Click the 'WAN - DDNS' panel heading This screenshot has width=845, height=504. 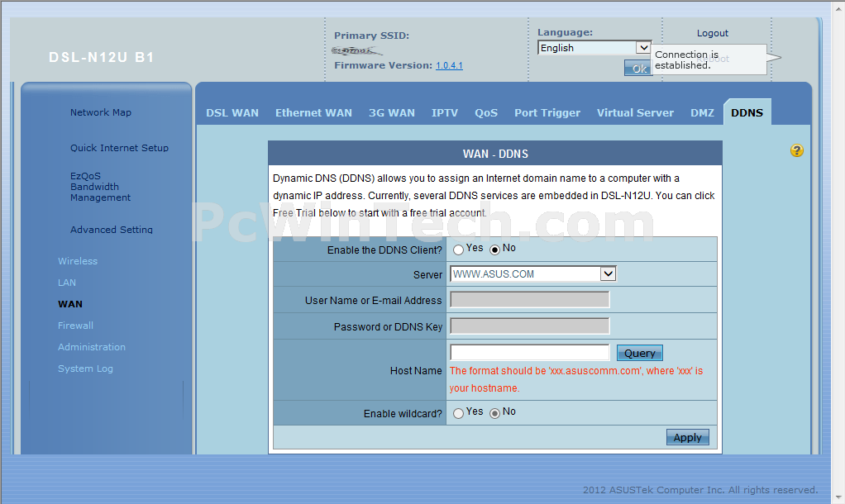[x=495, y=154]
